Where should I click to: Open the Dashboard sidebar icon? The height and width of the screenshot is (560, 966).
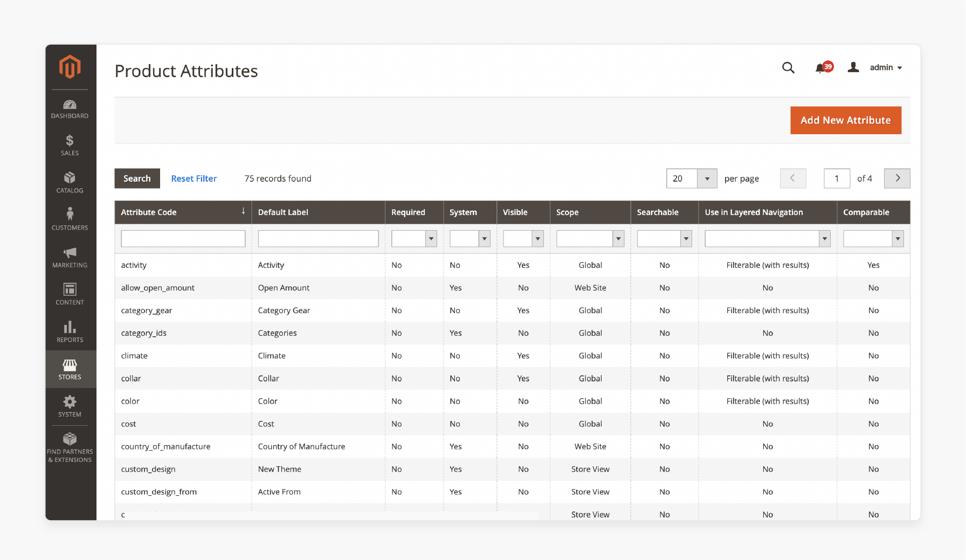(x=70, y=109)
